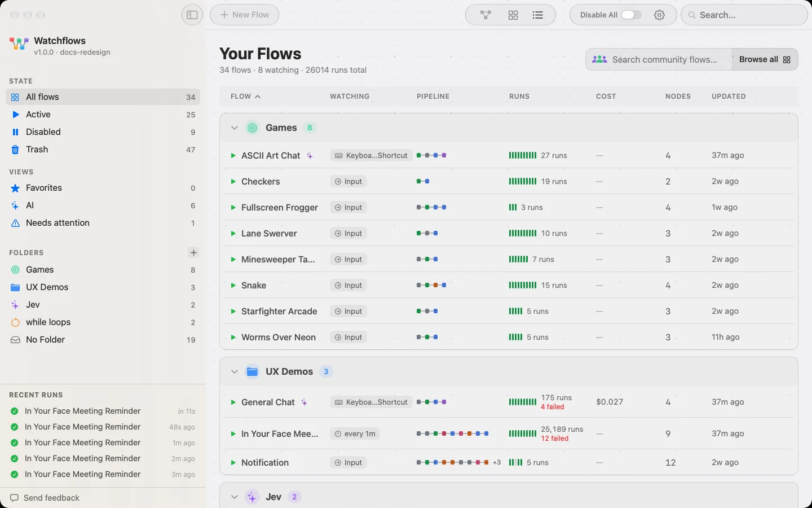Open the Trash in sidebar
The height and width of the screenshot is (508, 812).
[x=103, y=149]
